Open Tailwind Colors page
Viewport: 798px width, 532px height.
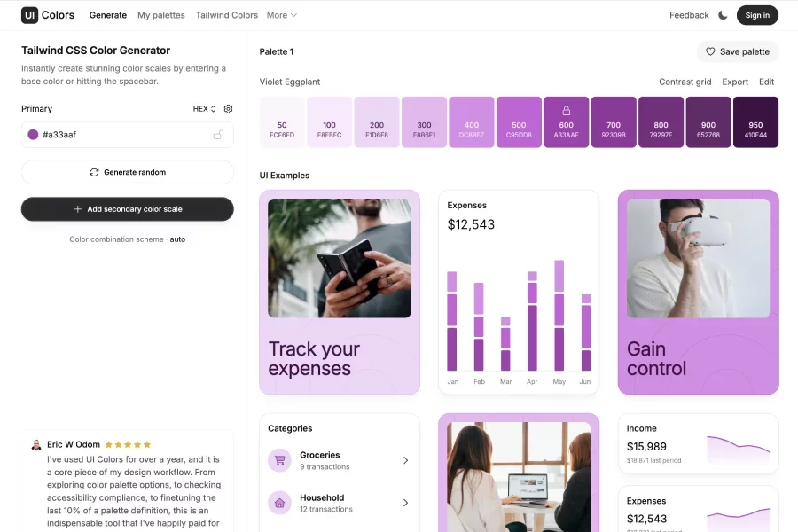pyautogui.click(x=227, y=15)
